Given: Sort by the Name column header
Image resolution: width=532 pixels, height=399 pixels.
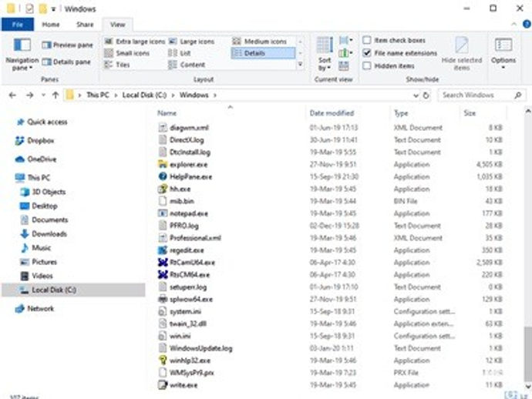Looking at the screenshot, I should (167, 113).
